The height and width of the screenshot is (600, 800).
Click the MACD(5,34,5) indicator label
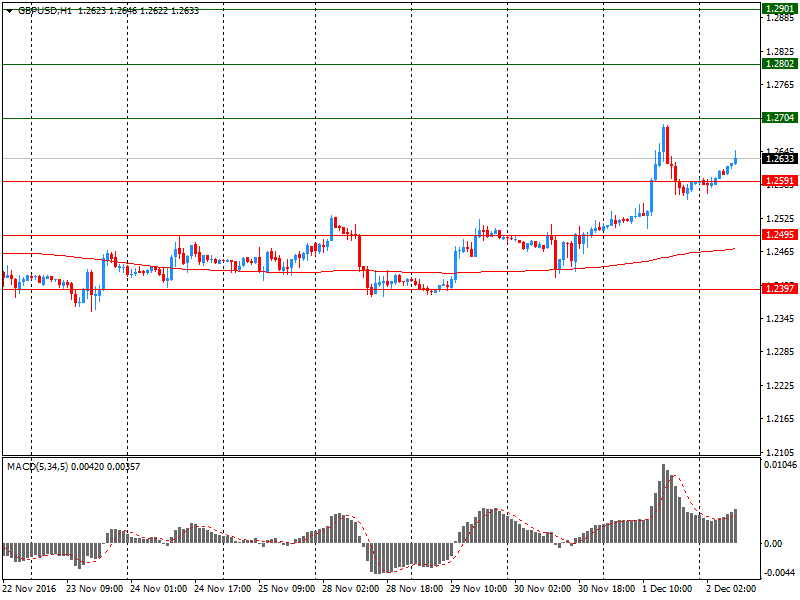click(x=37, y=467)
